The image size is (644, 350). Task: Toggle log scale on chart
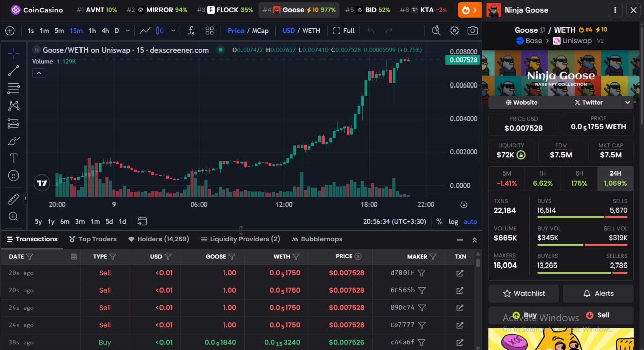(453, 222)
